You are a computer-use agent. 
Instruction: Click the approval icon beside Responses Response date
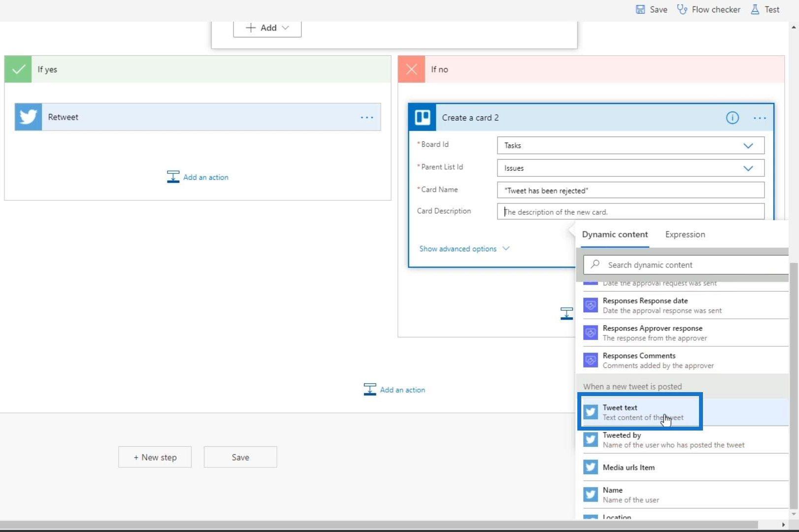coord(591,305)
